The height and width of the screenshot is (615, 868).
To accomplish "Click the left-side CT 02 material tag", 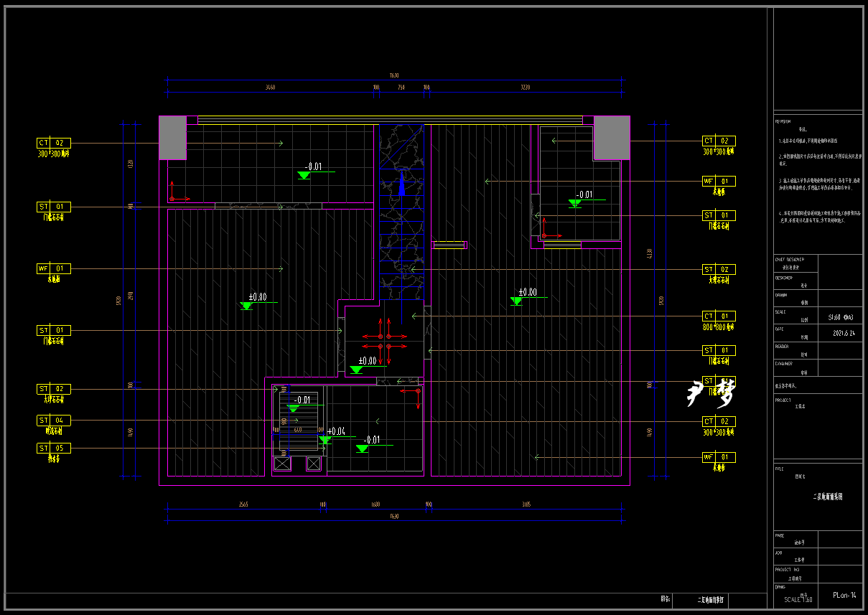I will (x=54, y=143).
